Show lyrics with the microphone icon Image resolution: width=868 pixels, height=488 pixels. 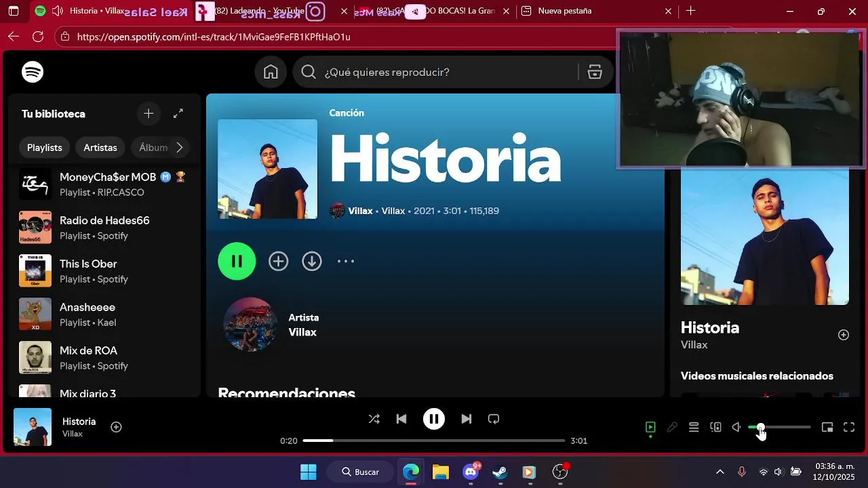tap(672, 427)
